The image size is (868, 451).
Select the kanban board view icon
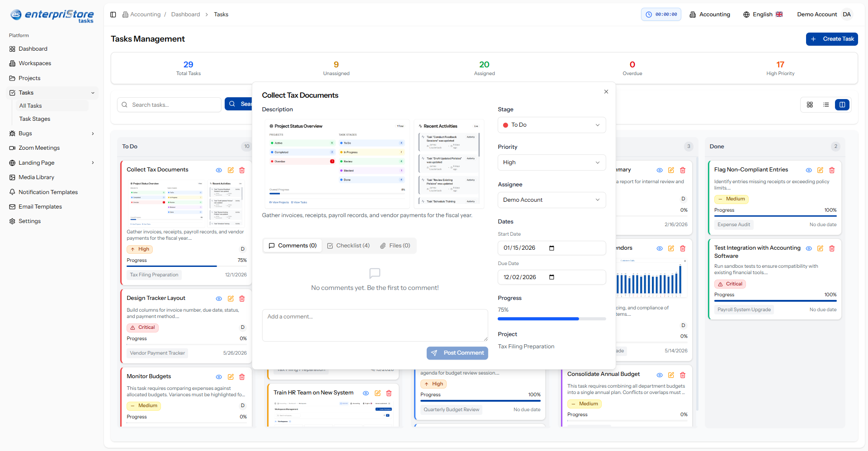pyautogui.click(x=842, y=104)
